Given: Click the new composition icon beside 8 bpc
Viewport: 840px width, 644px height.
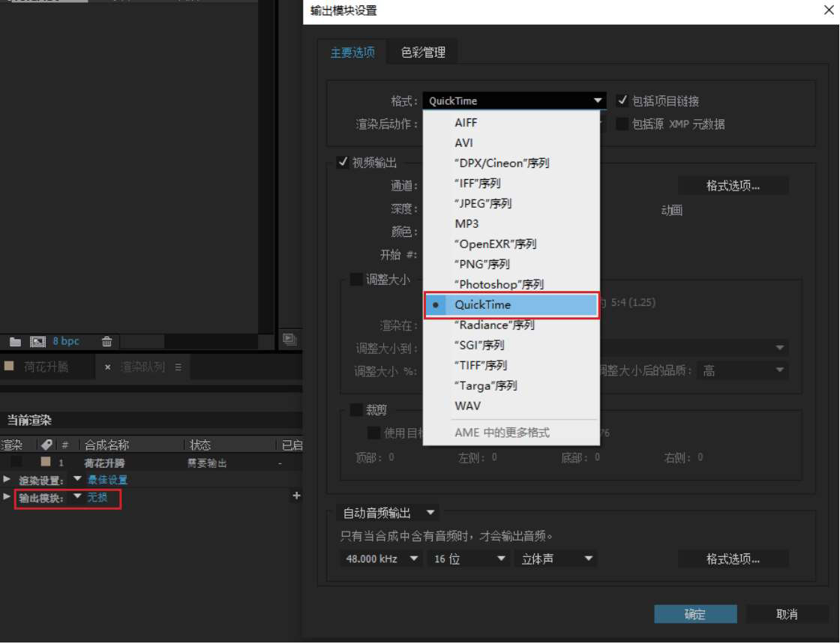Looking at the screenshot, I should coord(37,341).
